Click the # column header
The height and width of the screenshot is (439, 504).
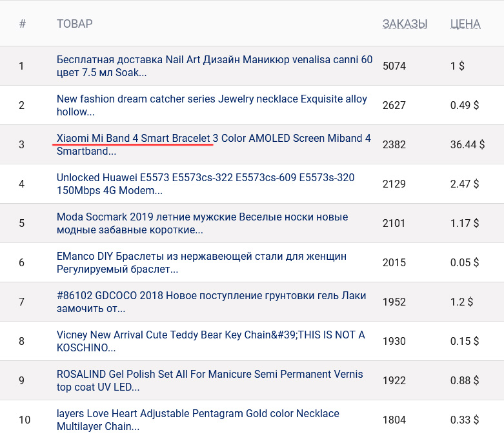(x=23, y=24)
